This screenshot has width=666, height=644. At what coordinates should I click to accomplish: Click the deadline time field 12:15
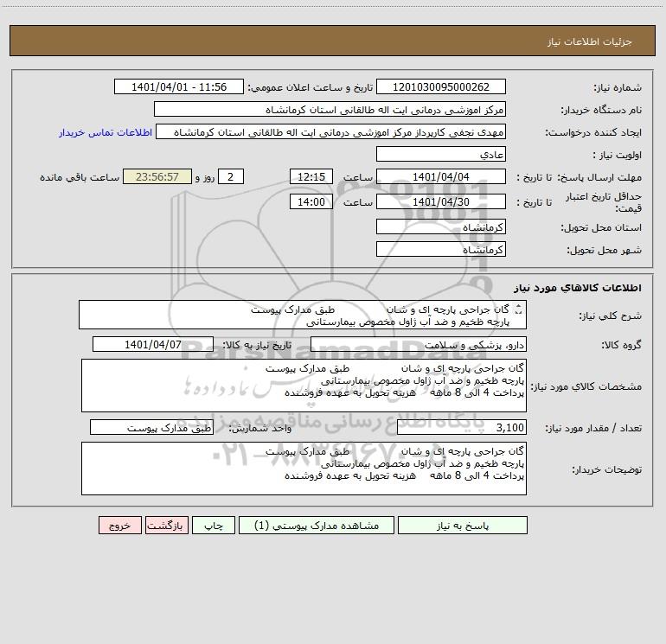[x=311, y=176]
